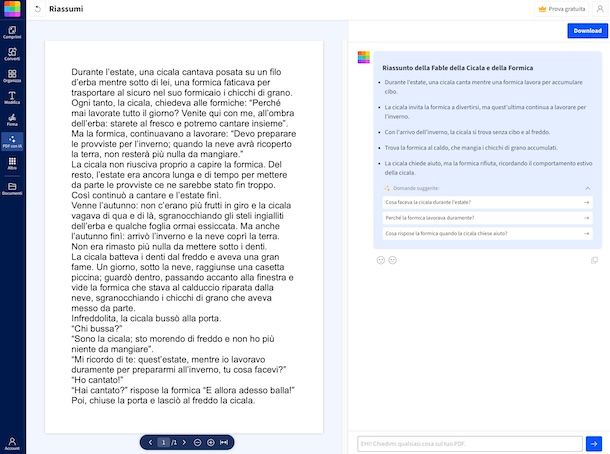
Task: Select the PDF con IA tab
Action: pyautogui.click(x=12, y=143)
